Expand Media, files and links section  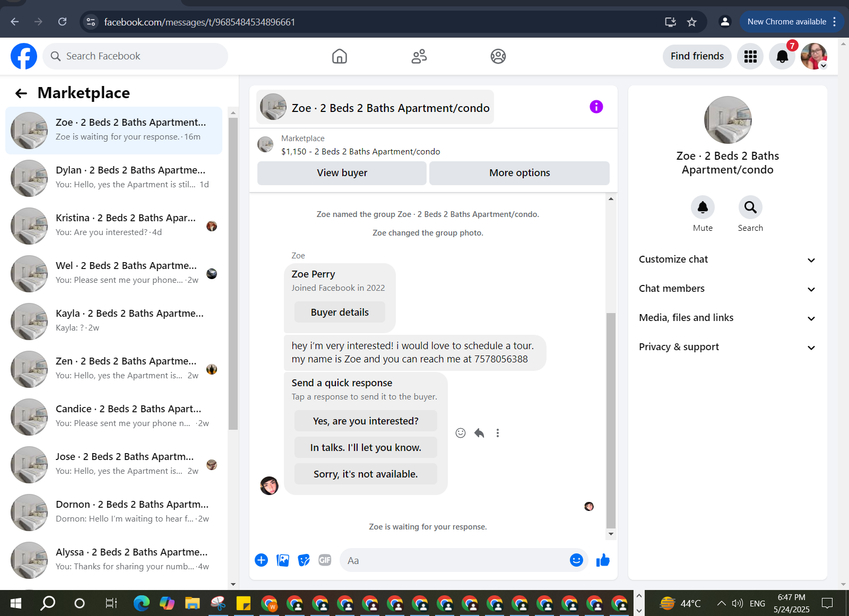pyautogui.click(x=727, y=318)
